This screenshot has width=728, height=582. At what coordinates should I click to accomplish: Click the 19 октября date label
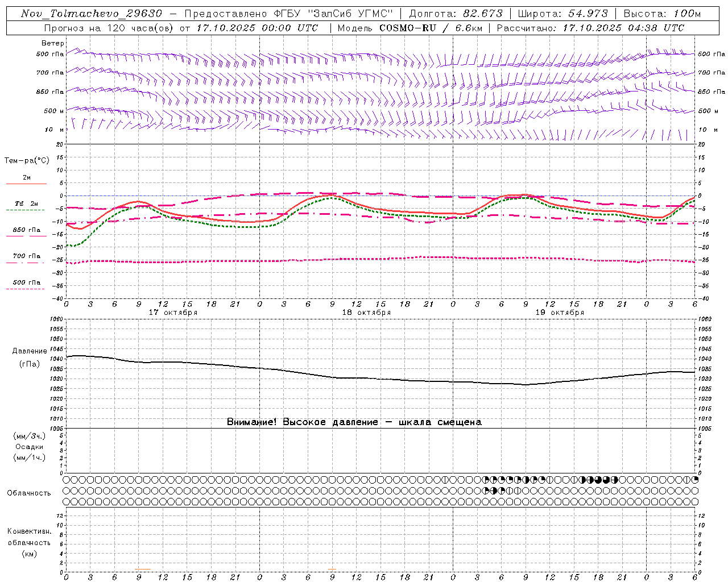pyautogui.click(x=560, y=313)
